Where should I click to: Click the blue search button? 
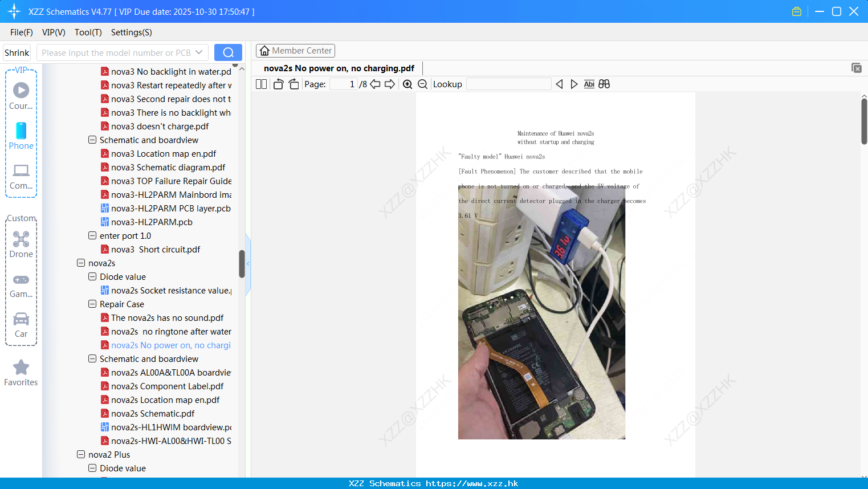[228, 52]
